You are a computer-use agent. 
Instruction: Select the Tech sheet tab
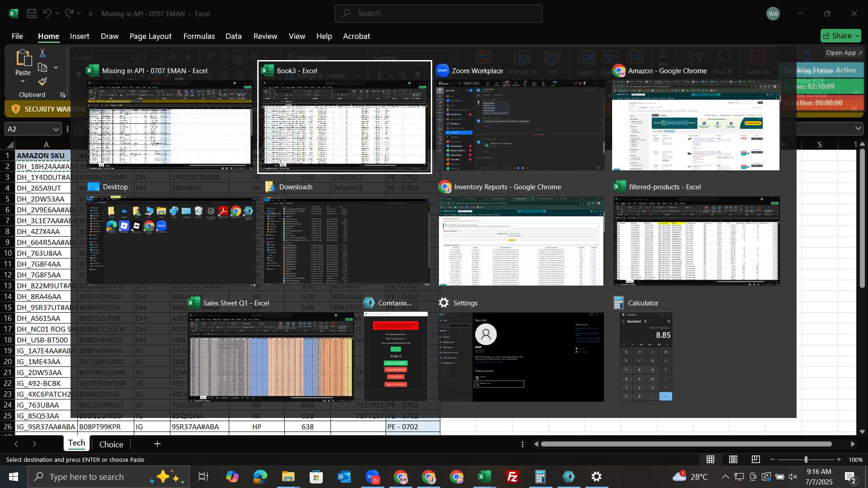point(76,443)
